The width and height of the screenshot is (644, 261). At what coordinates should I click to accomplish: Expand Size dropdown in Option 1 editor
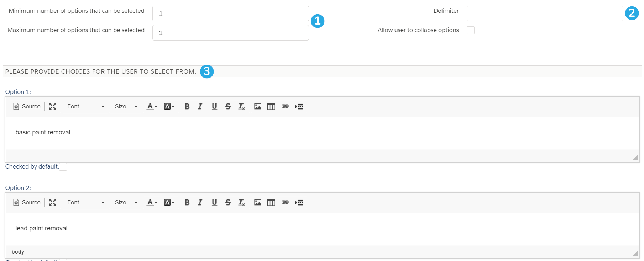(x=126, y=106)
